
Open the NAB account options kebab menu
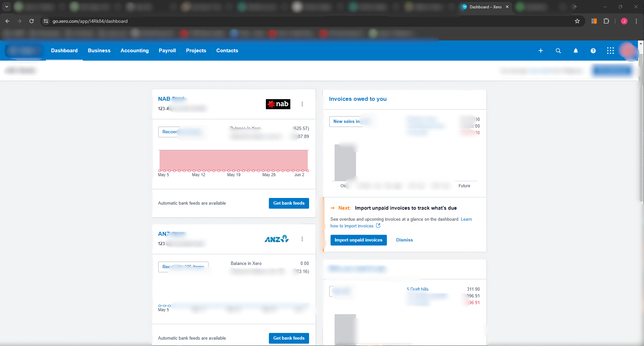click(302, 104)
